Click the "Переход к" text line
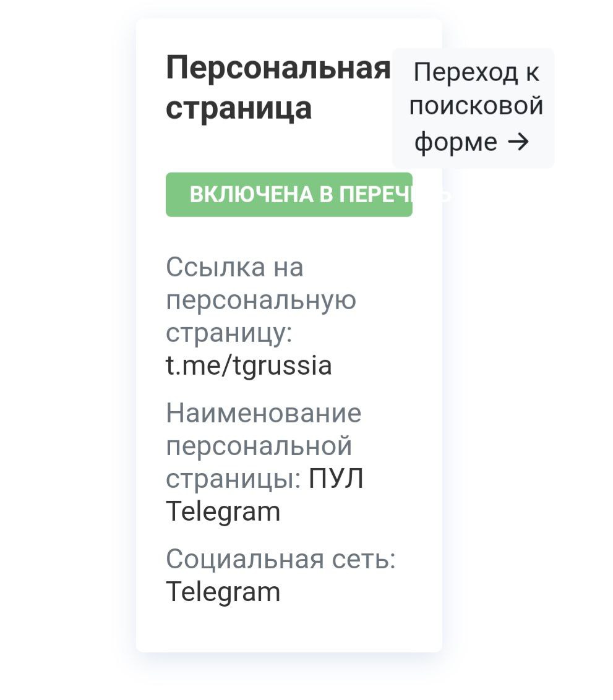The height and width of the screenshot is (700, 613). tap(476, 72)
